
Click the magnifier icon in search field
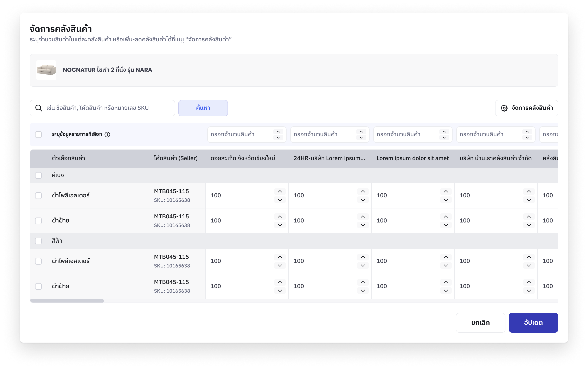[39, 108]
